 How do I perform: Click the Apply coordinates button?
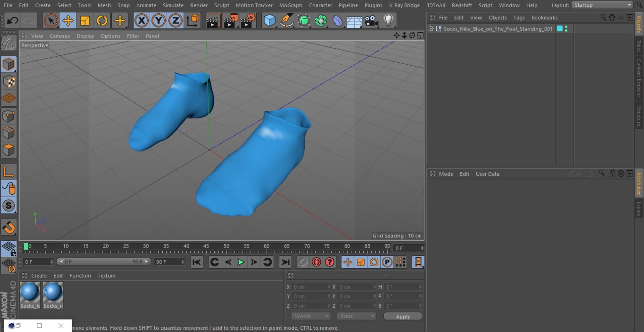pyautogui.click(x=403, y=317)
